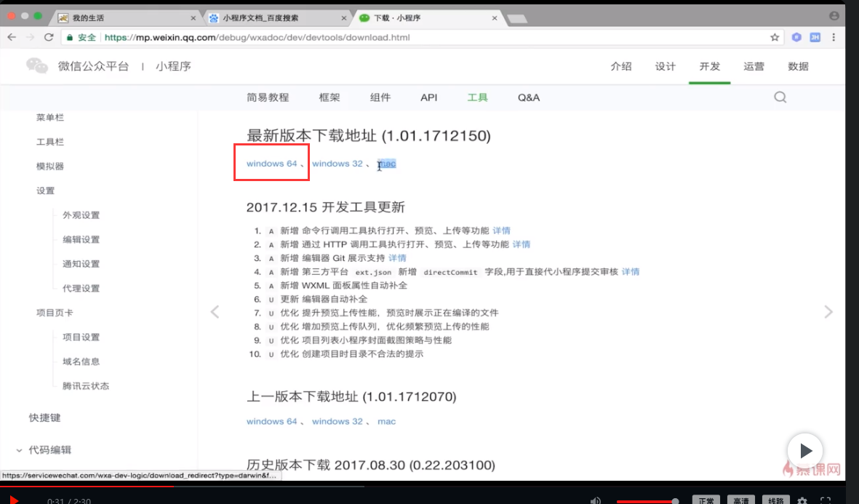
Task: Open the 运营 top navigation item
Action: (754, 66)
